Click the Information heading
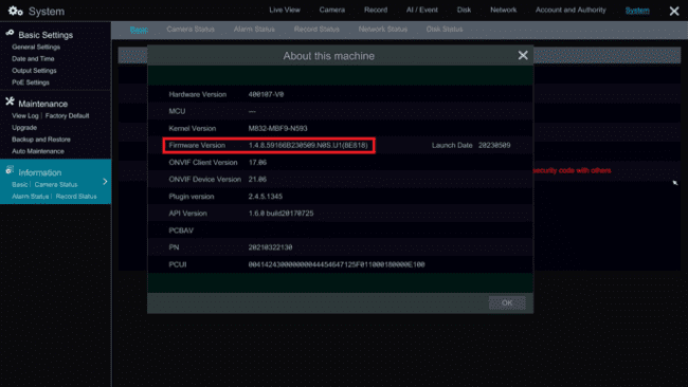688x387 pixels. [x=40, y=173]
